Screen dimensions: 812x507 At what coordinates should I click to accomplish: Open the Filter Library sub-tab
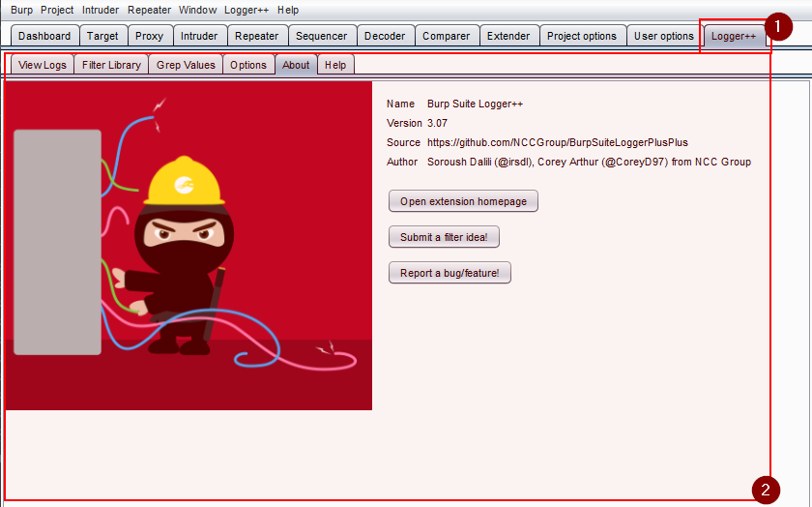pos(111,65)
